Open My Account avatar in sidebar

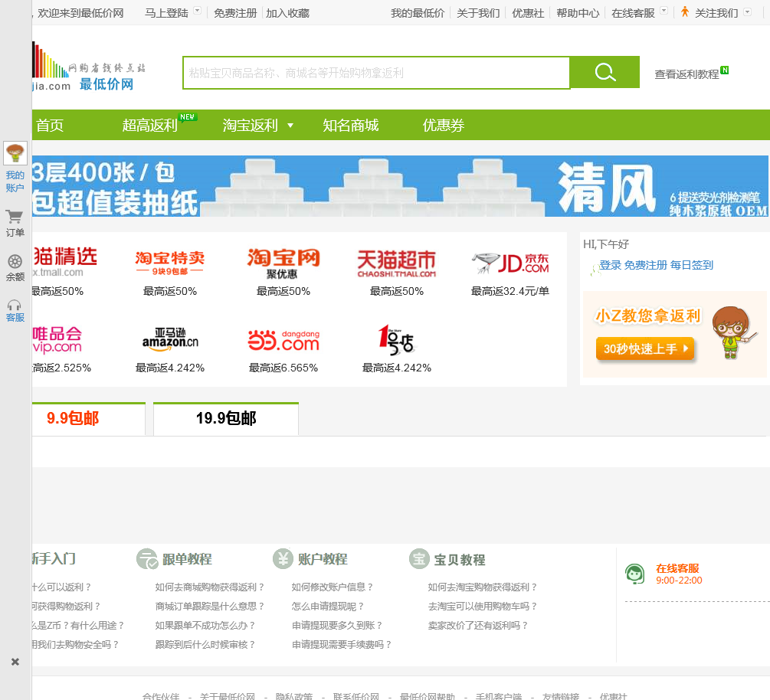[15, 153]
